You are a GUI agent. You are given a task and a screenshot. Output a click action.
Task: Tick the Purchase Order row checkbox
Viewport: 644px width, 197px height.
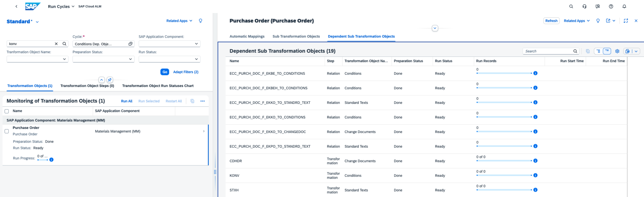[7, 131]
